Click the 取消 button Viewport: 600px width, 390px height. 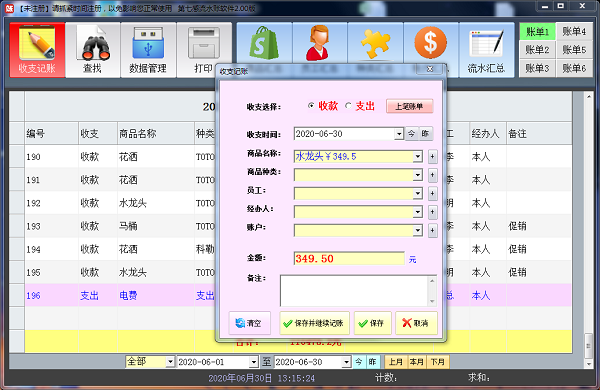point(416,323)
